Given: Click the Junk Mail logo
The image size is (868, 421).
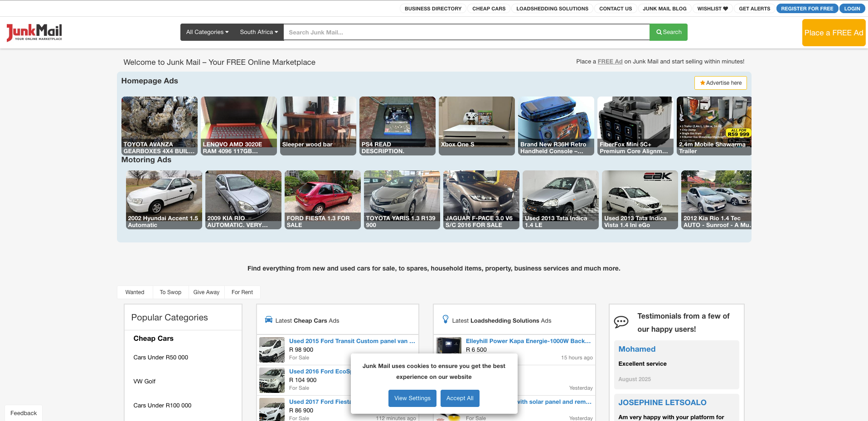Looking at the screenshot, I should point(34,32).
